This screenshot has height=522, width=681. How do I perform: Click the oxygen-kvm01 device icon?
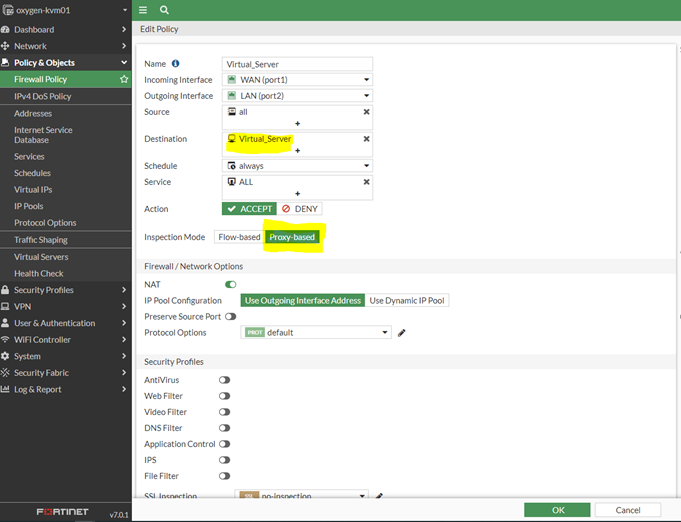[8, 10]
